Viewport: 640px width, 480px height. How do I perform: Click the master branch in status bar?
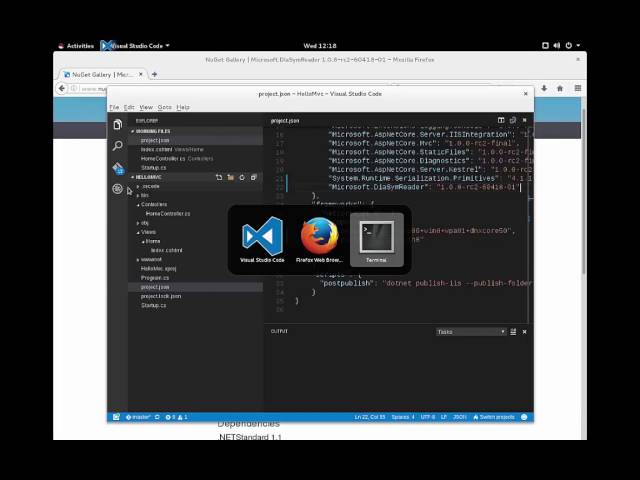pos(138,417)
